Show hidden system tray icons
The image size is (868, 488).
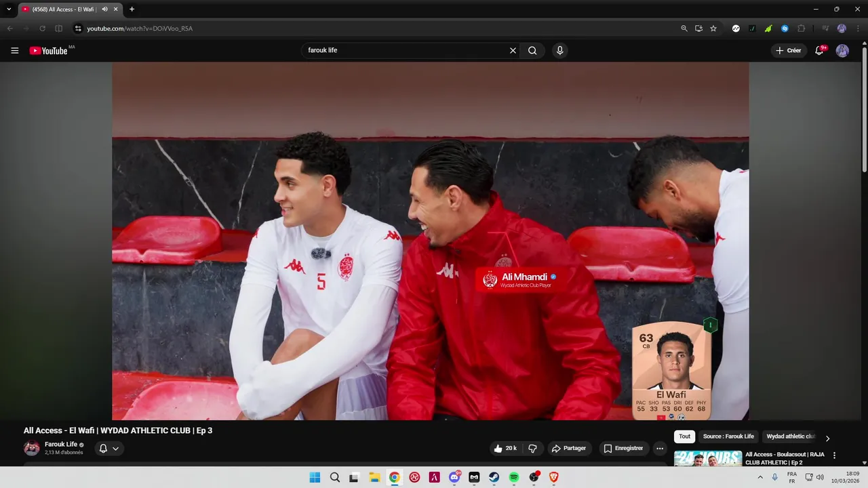760,477
